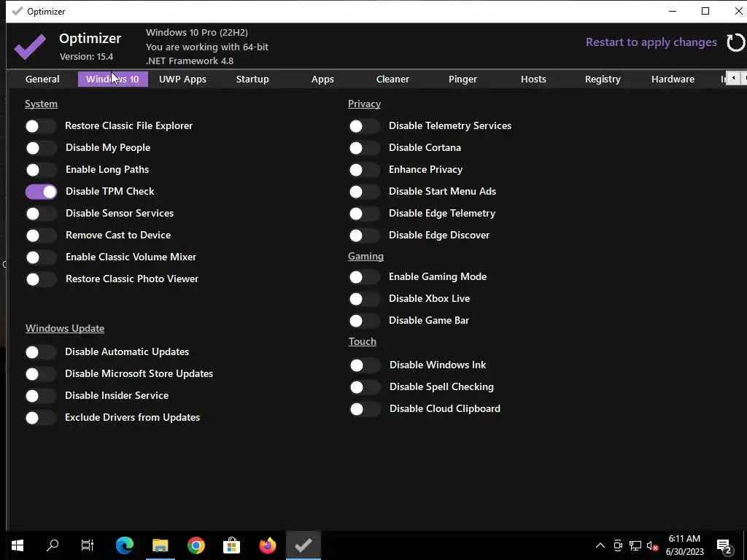Launch Google Chrome from taskbar

click(x=196, y=545)
